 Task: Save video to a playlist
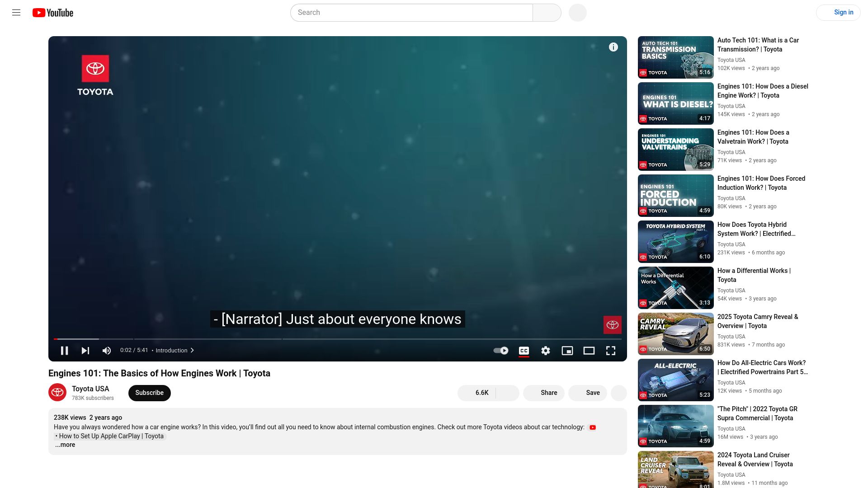click(x=588, y=393)
